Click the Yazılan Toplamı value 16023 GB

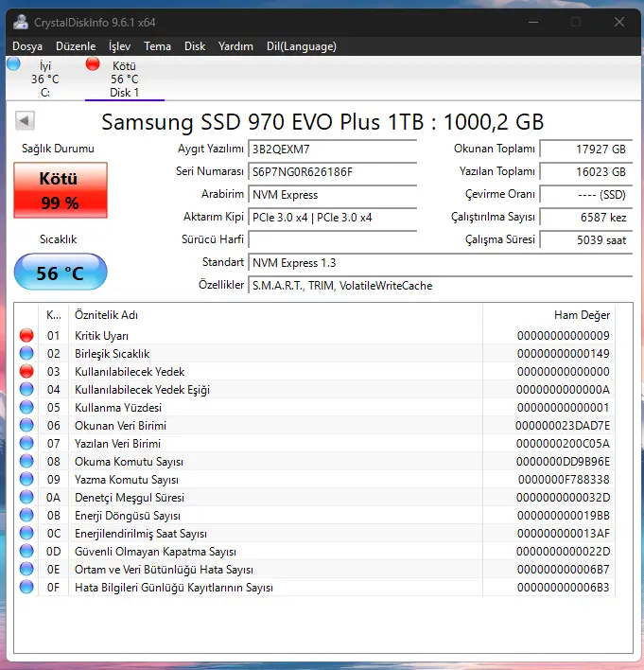586,172
